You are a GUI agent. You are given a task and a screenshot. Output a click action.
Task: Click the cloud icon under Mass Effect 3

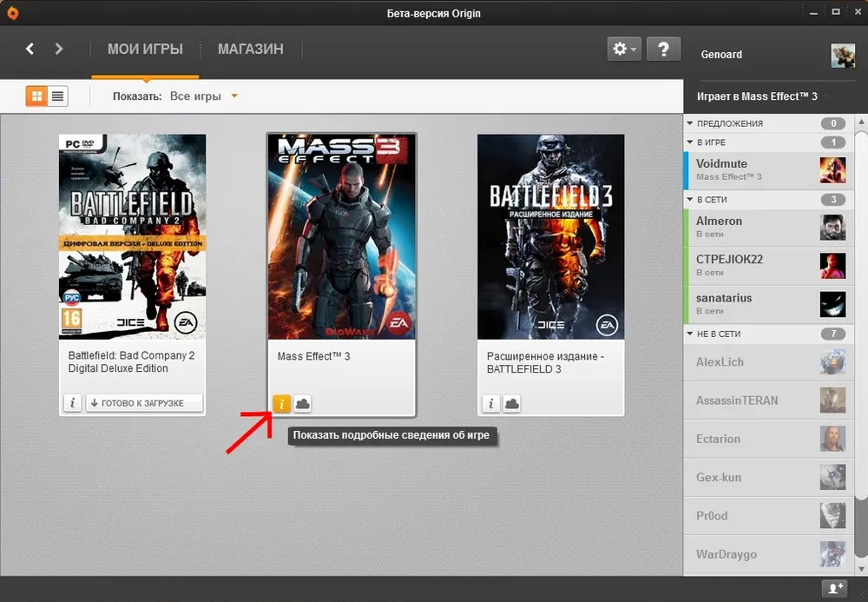point(302,403)
